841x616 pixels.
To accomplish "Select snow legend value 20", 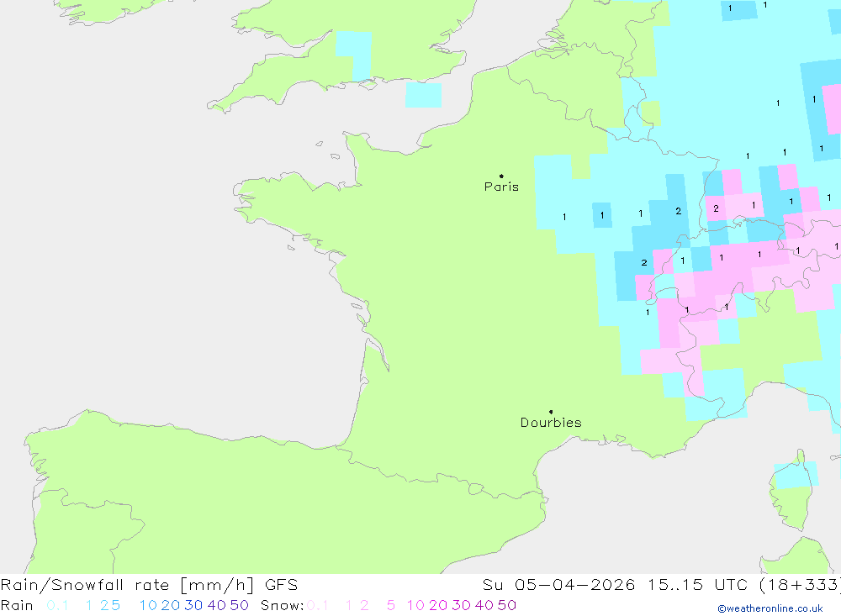I will click(x=438, y=605).
